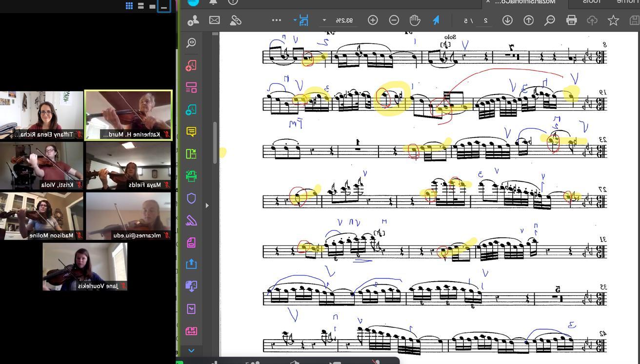640x364 pixels.
Task: Open the pink Combine Files tool
Action: point(191,88)
